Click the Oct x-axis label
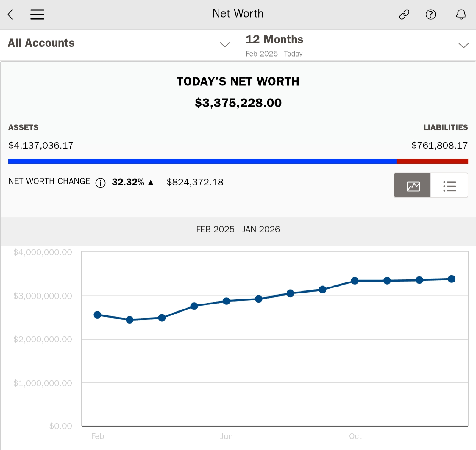476x450 pixels. (355, 436)
